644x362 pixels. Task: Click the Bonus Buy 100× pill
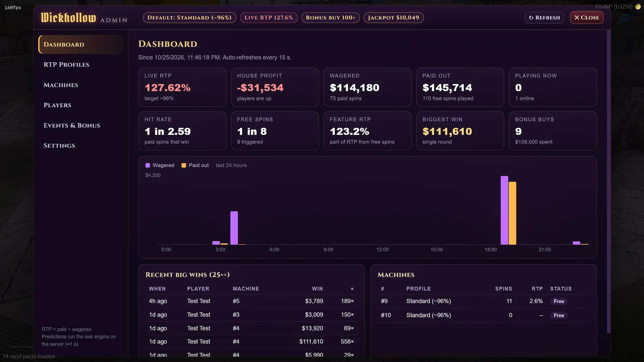pyautogui.click(x=330, y=18)
